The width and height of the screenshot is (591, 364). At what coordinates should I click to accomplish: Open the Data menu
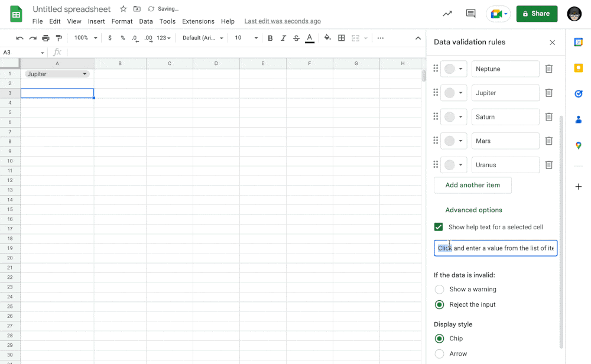(x=145, y=21)
